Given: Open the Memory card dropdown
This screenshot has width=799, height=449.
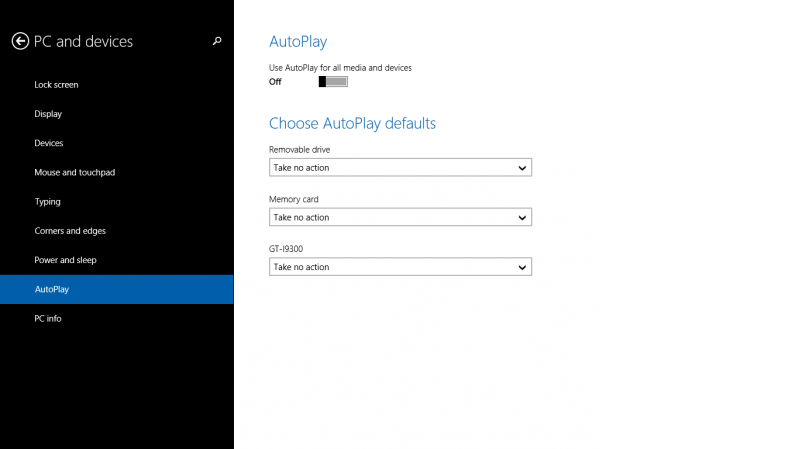Looking at the screenshot, I should pos(400,217).
